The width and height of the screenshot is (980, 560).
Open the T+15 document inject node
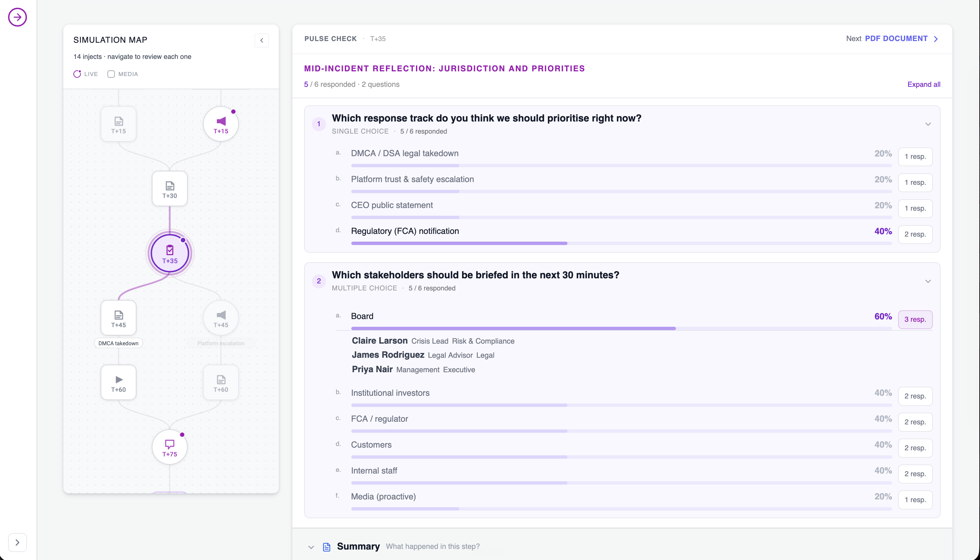[x=119, y=124]
